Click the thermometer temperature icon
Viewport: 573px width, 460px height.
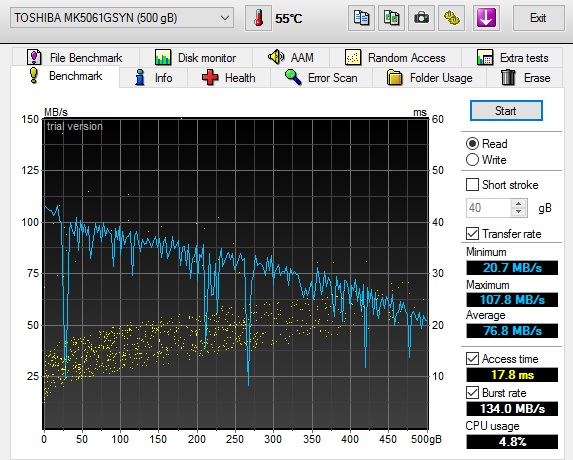click(x=258, y=18)
